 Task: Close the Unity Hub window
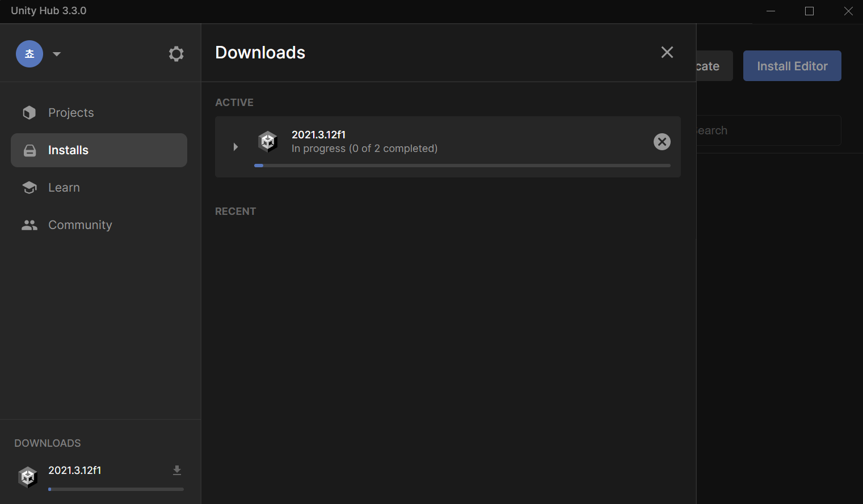coord(848,11)
